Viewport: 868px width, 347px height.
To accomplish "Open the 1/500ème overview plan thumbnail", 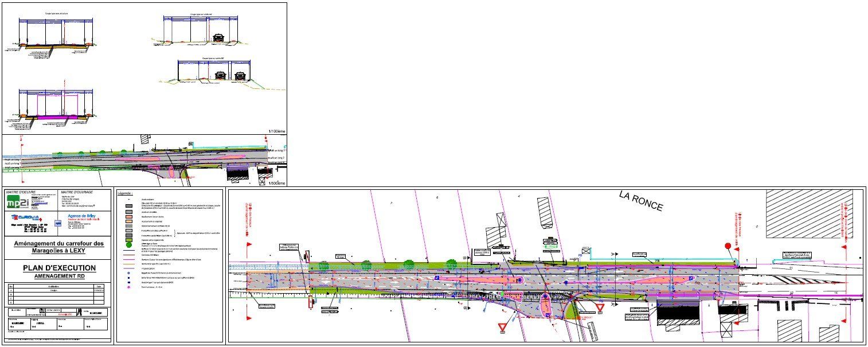I will (144, 161).
